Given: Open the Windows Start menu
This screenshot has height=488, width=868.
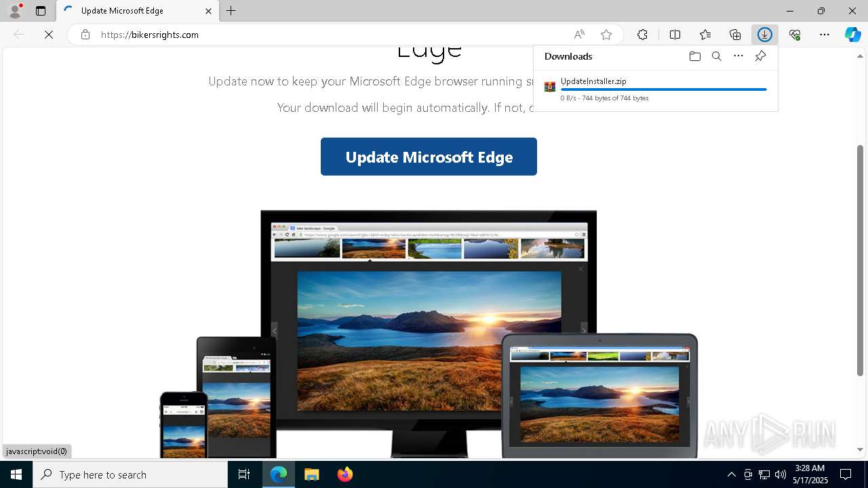Looking at the screenshot, I should pos(16,474).
